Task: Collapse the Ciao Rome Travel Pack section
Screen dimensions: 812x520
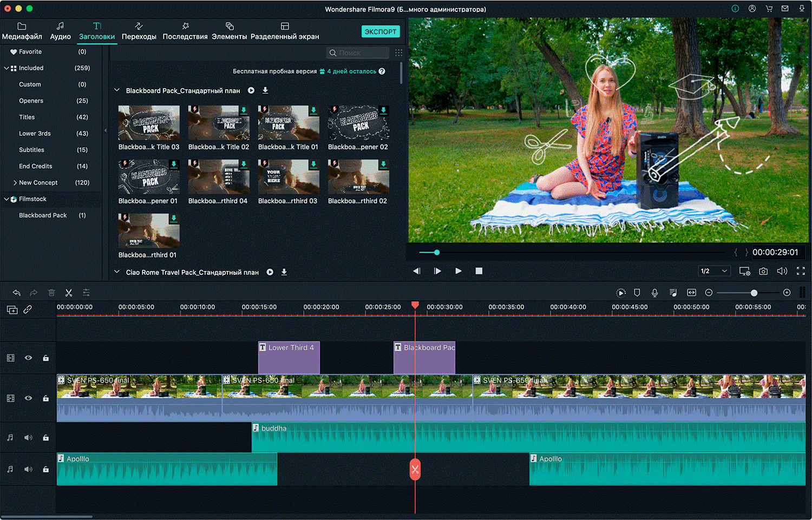Action: click(x=117, y=272)
